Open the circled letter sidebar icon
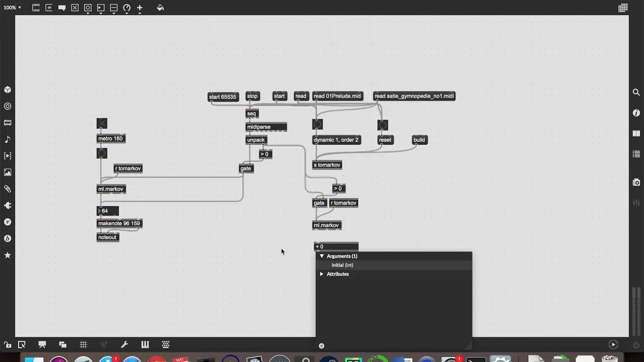This screenshot has height=362, width=644. [8, 222]
